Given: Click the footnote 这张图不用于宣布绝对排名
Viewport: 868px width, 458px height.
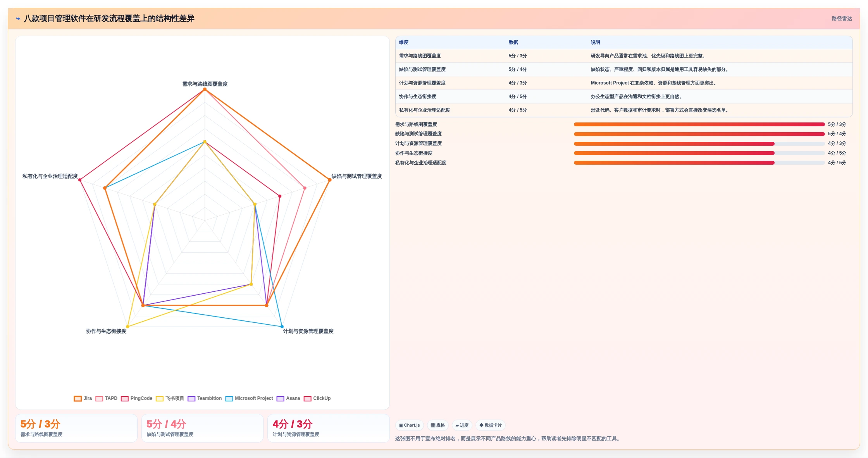Looking at the screenshot, I should click(x=508, y=439).
